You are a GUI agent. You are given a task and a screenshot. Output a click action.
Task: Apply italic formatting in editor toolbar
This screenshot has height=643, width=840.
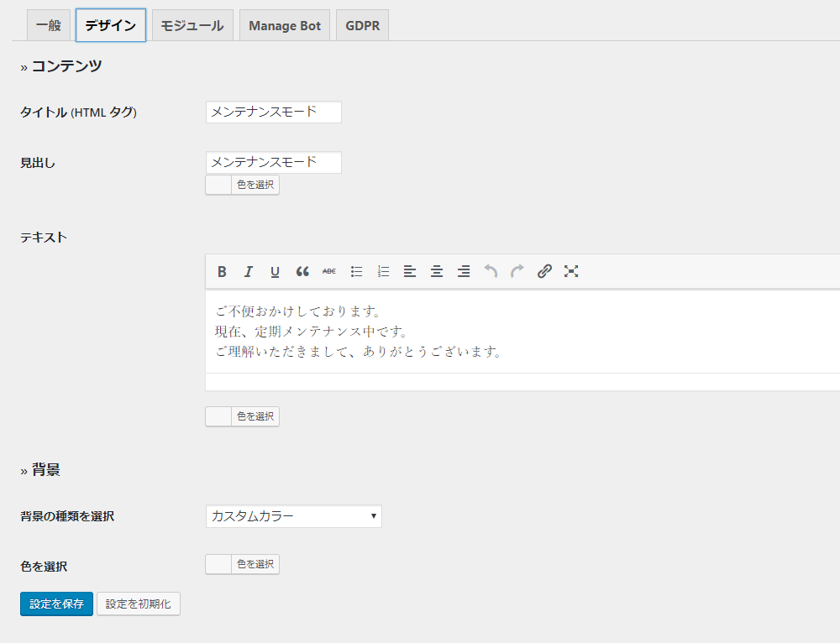click(249, 271)
